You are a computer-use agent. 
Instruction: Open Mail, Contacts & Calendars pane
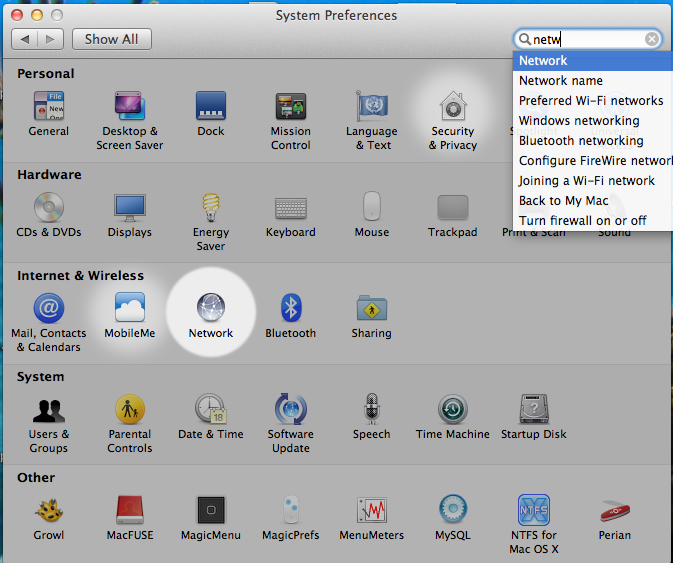click(49, 323)
